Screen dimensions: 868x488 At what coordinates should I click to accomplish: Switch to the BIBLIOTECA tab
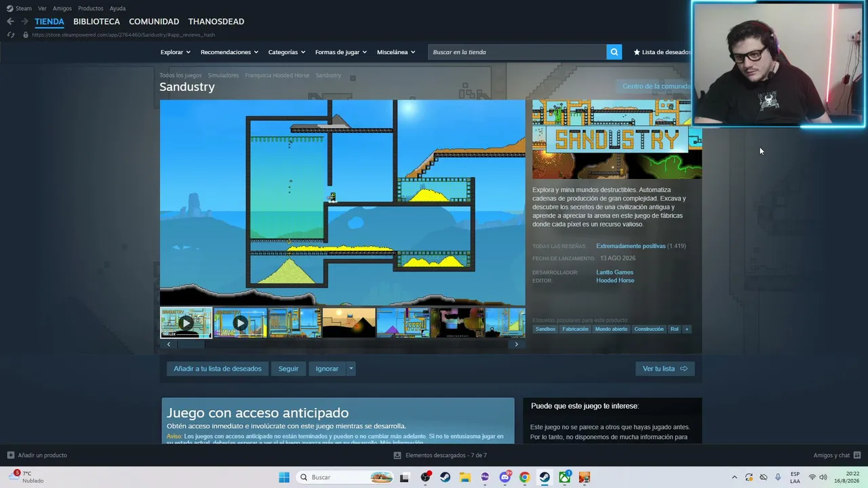[96, 22]
